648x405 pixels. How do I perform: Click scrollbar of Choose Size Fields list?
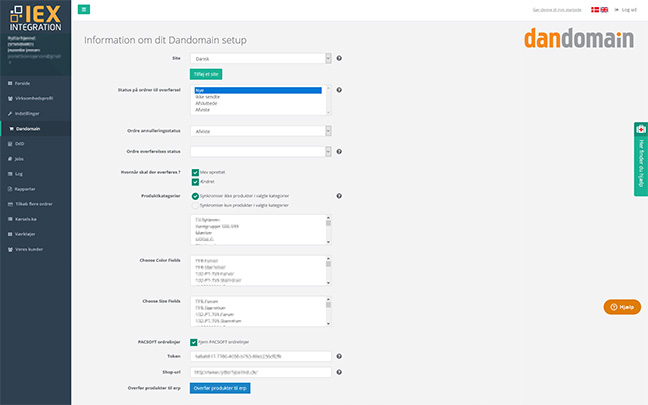click(329, 312)
